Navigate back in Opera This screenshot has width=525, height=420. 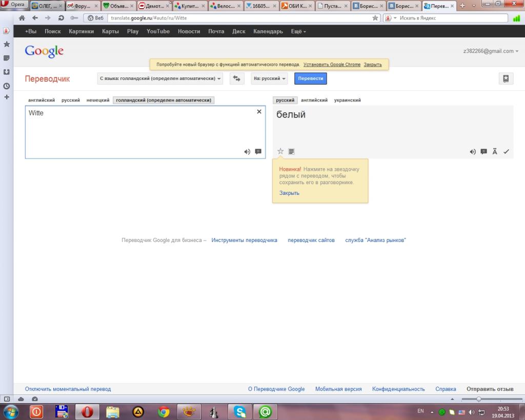click(35, 18)
